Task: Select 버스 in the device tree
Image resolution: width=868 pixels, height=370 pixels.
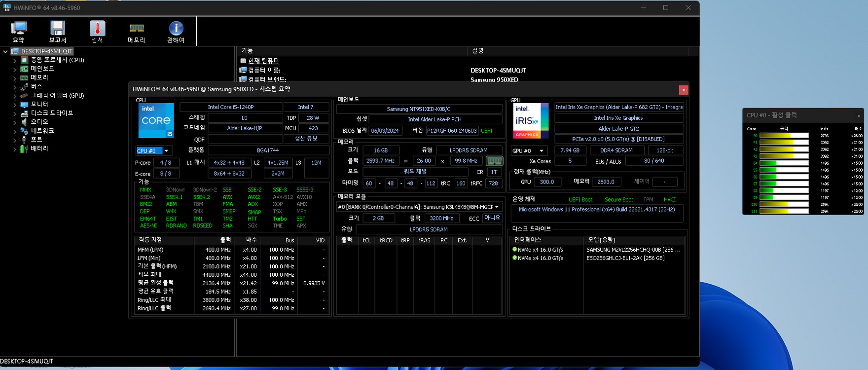Action: pyautogui.click(x=36, y=87)
